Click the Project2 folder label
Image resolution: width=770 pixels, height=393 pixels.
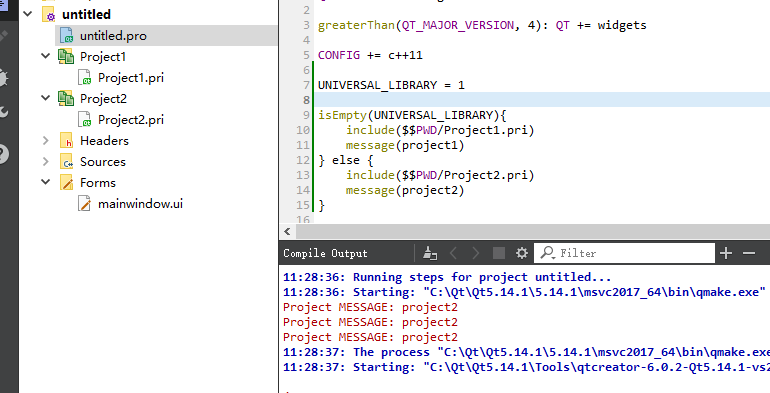pos(103,99)
